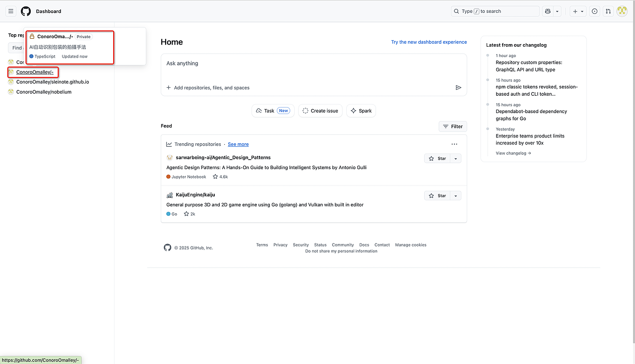The height and width of the screenshot is (364, 635).
Task: Expand star list dropdown for Agentic_Design_Patterns
Action: tap(455, 159)
